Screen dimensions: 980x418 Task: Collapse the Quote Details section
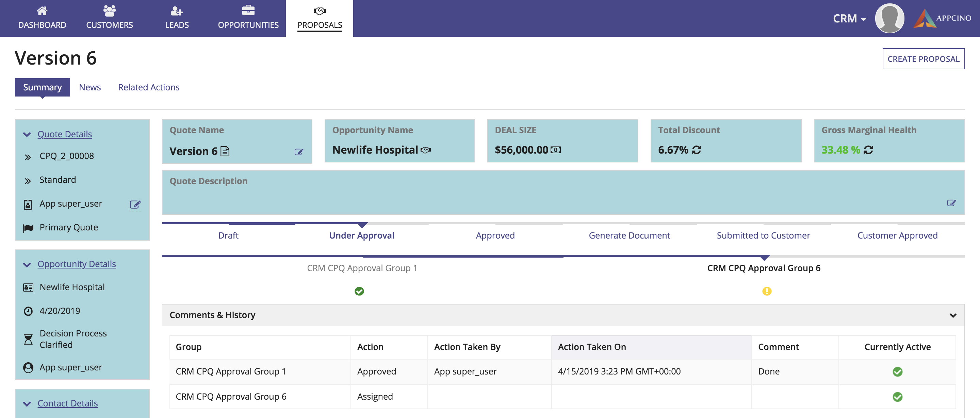(x=27, y=135)
